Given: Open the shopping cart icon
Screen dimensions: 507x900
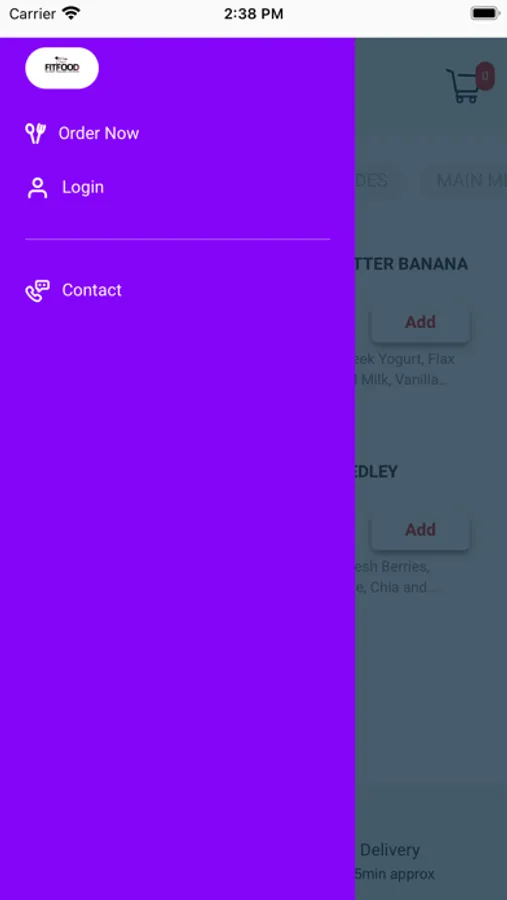Looking at the screenshot, I should [462, 86].
